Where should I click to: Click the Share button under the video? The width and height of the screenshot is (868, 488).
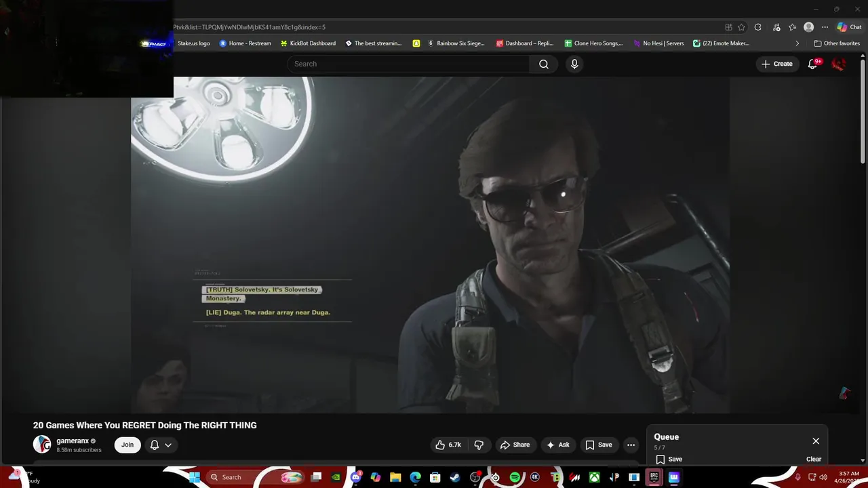515,445
